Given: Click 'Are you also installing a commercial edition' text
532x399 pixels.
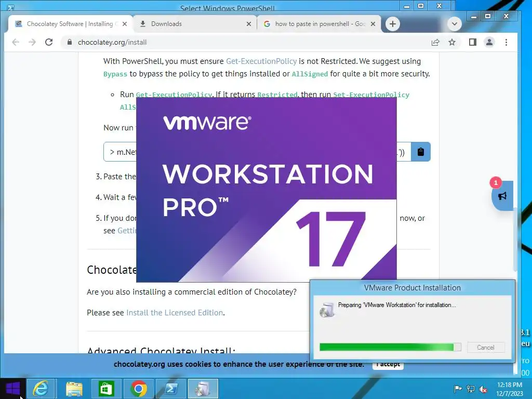Looking at the screenshot, I should [x=192, y=292].
